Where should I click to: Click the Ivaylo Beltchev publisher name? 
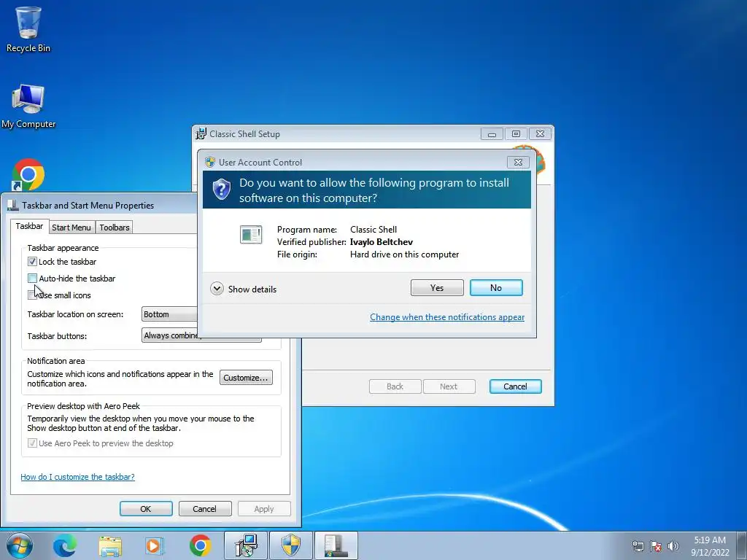tap(382, 242)
